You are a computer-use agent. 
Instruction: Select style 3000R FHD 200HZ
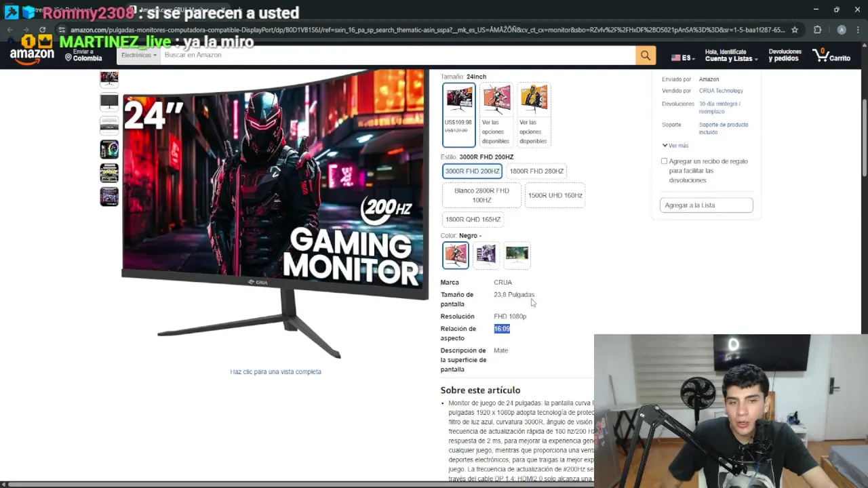pyautogui.click(x=472, y=171)
